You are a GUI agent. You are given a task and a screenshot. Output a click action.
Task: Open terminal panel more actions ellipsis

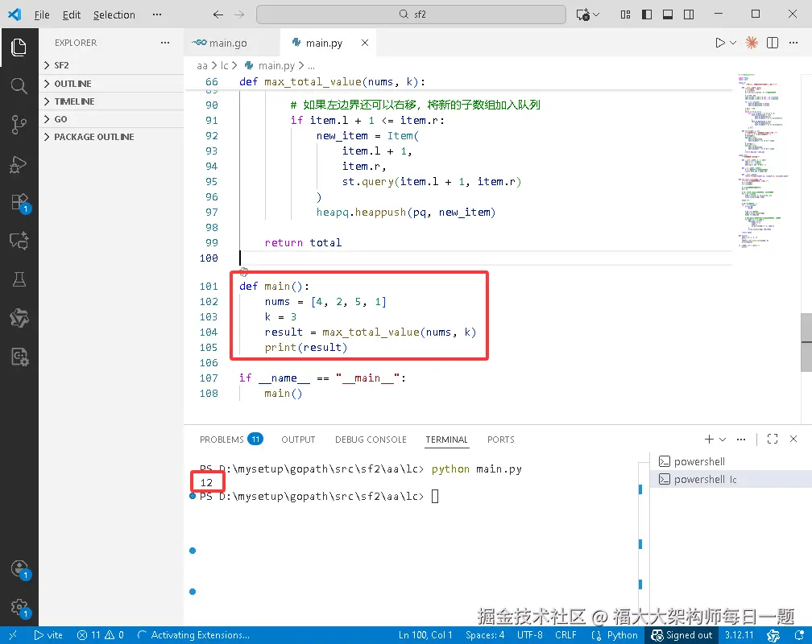[x=741, y=439]
